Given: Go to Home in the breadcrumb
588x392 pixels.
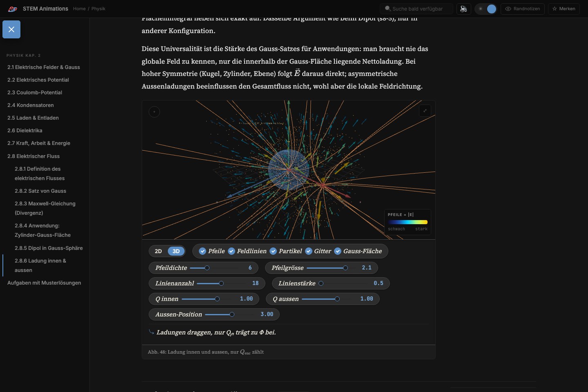Looking at the screenshot, I should coord(79,9).
